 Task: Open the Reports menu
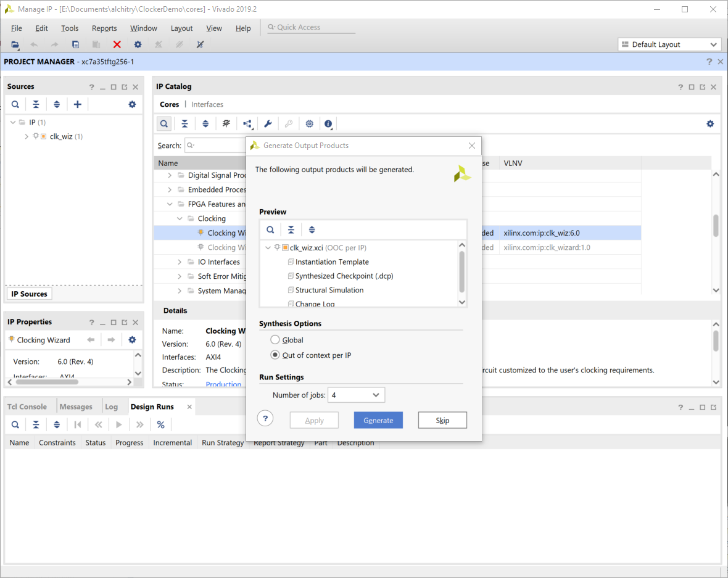click(x=104, y=28)
